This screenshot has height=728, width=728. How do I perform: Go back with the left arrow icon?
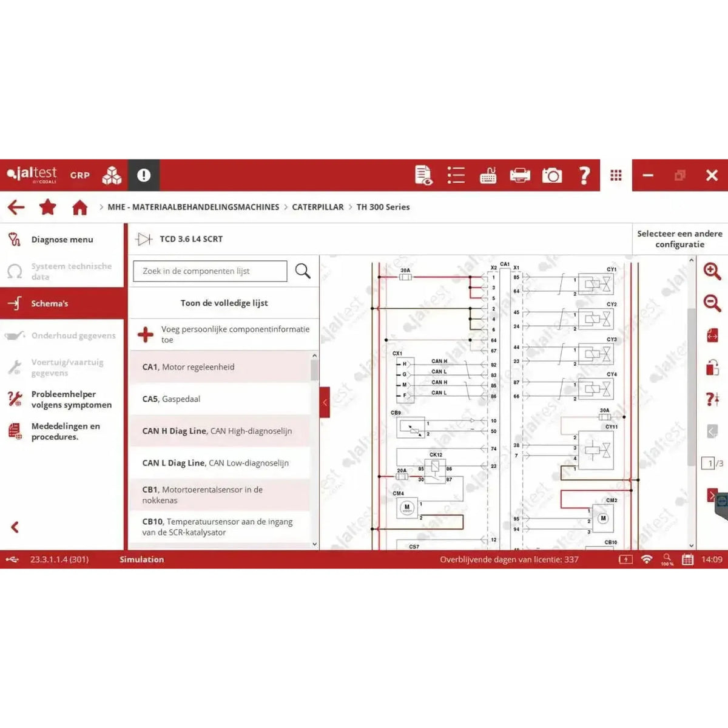(16, 207)
